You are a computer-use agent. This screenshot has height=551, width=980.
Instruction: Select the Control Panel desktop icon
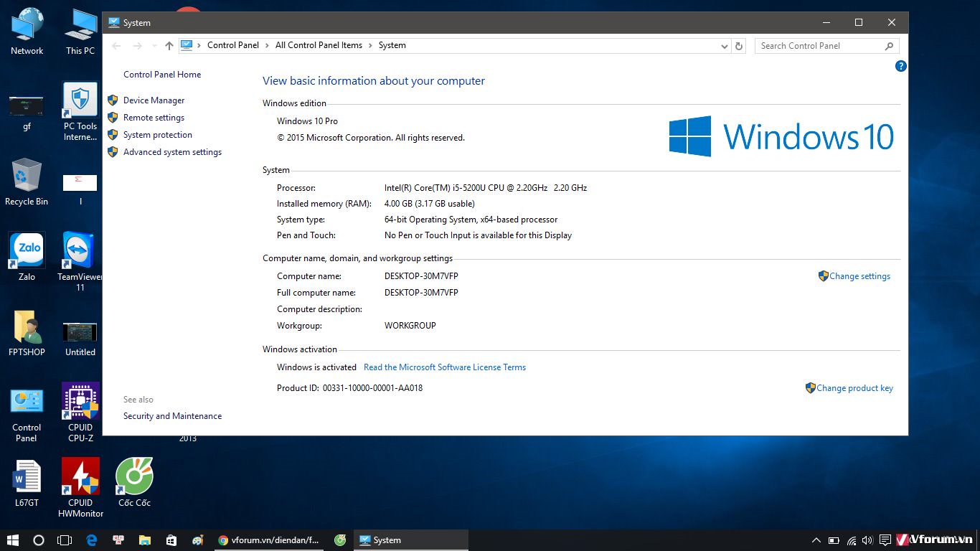coord(27,415)
